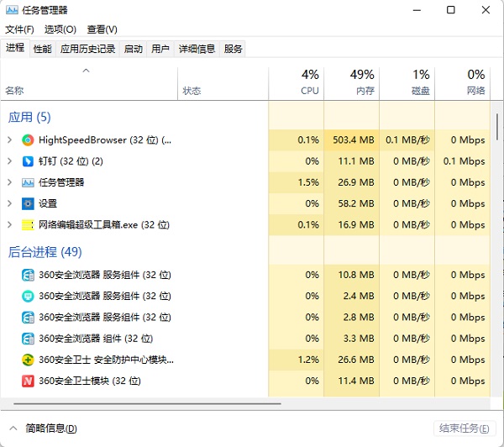Sort by the CPU column header

pos(296,84)
